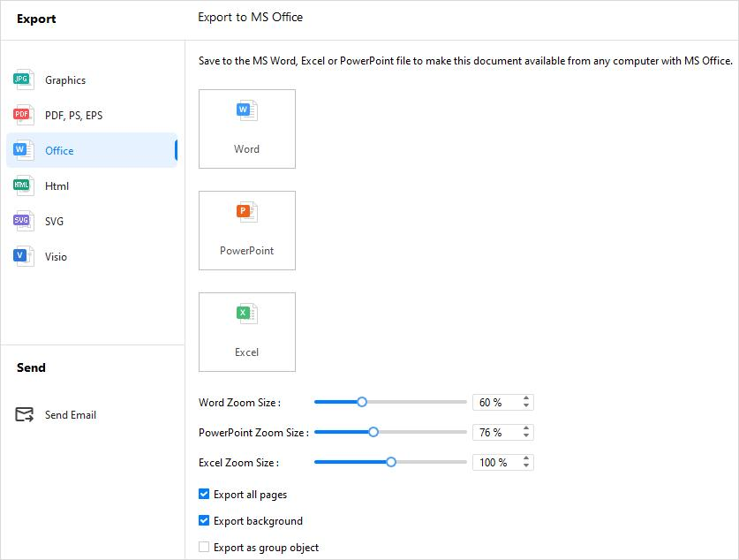The image size is (739, 560).
Task: Adjust the PowerPoint Zoom Size slider handle
Action: click(373, 432)
